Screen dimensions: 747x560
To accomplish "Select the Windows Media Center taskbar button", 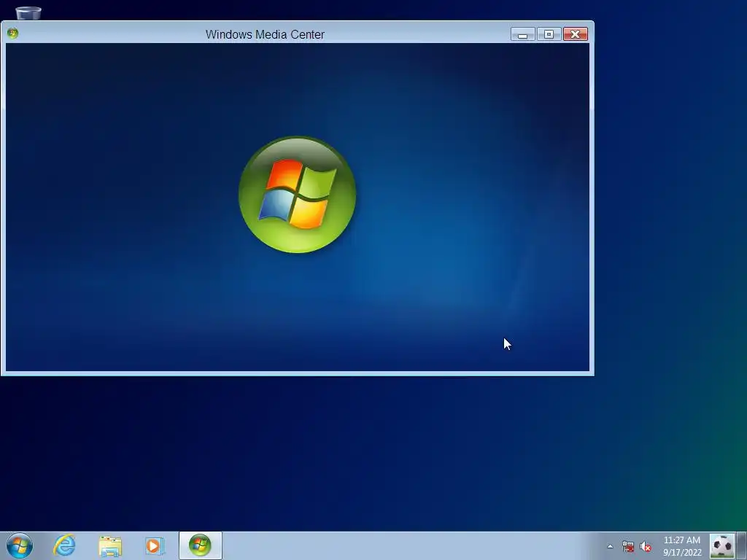I will tap(200, 545).
